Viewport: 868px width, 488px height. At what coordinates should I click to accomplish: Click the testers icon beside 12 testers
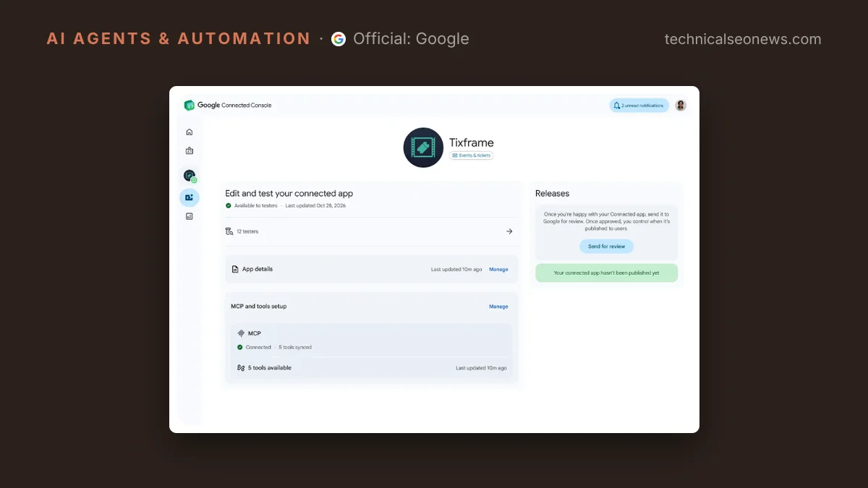[x=229, y=231]
